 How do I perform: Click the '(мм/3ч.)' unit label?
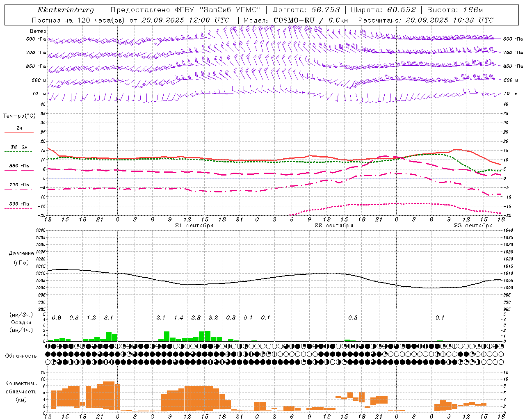coord(21,315)
